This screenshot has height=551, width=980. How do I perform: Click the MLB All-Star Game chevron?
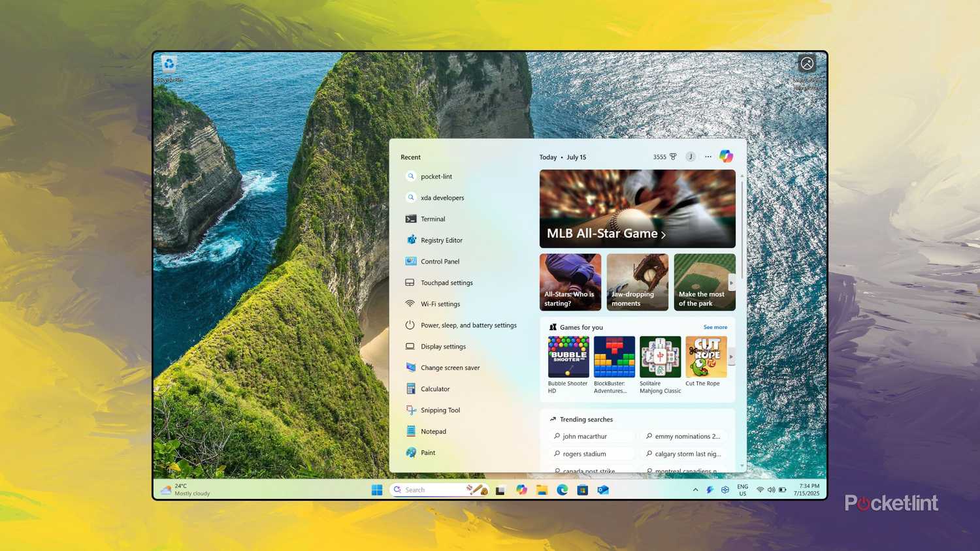click(x=664, y=234)
